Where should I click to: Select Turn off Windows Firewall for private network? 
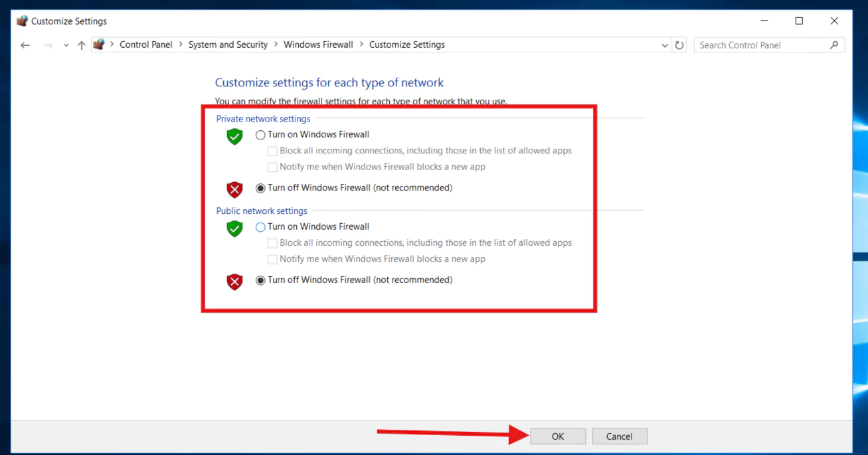[x=260, y=188]
